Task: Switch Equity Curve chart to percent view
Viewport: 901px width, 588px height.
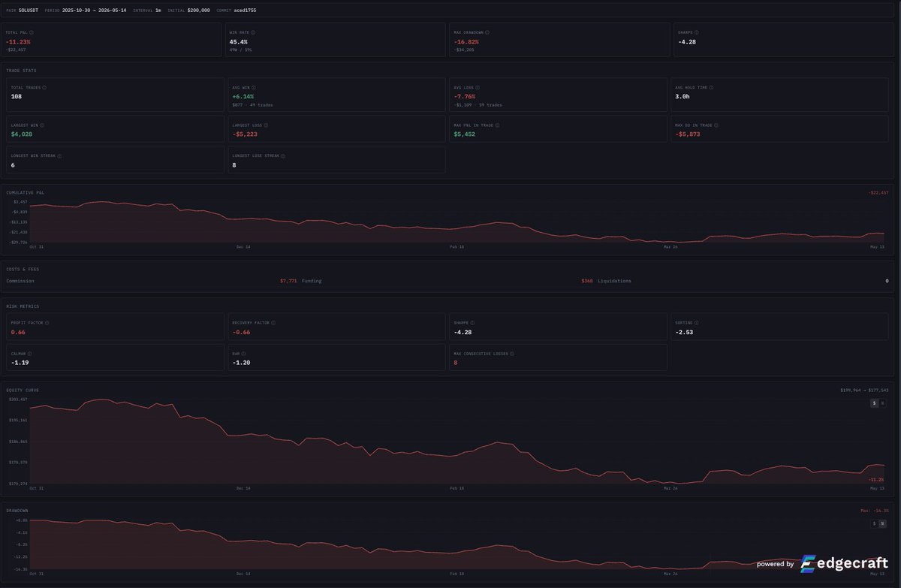Action: (x=882, y=403)
